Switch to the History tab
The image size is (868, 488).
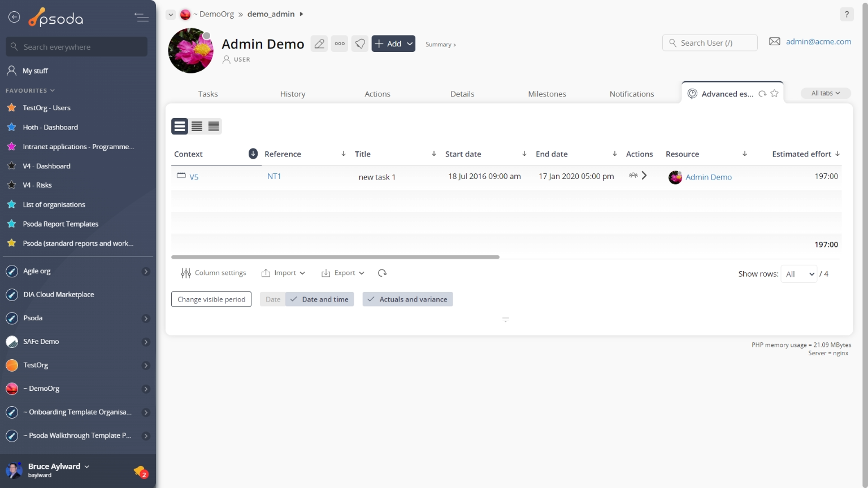point(293,94)
